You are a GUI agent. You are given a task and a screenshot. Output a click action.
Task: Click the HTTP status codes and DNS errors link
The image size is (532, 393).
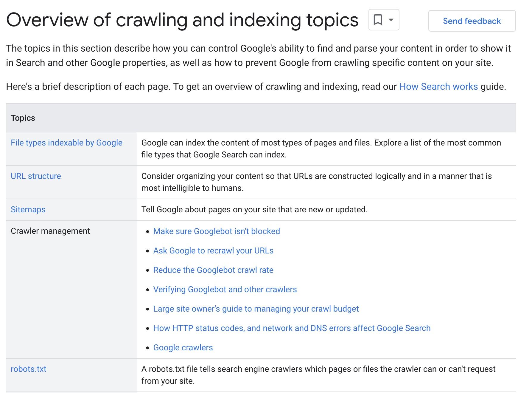(x=292, y=328)
